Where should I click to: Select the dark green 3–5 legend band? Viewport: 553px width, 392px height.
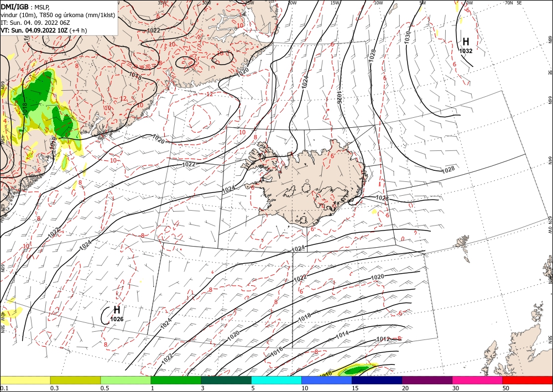(226, 380)
